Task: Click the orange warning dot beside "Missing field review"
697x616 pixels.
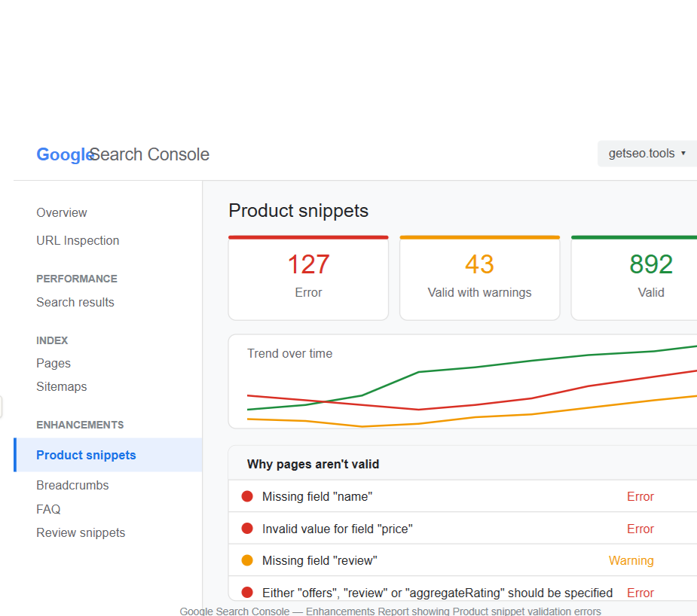Action: pos(247,560)
